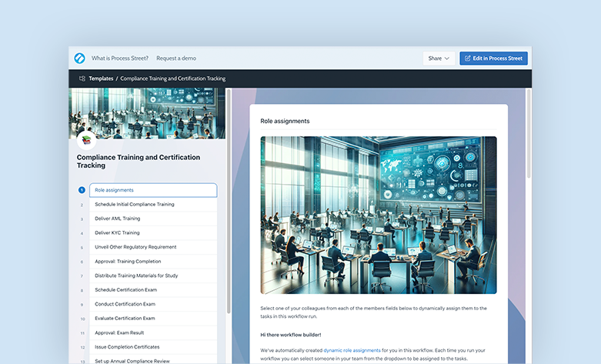Image resolution: width=601 pixels, height=364 pixels.
Task: Select the Distribute Training Materials for Study task
Action: click(153, 276)
